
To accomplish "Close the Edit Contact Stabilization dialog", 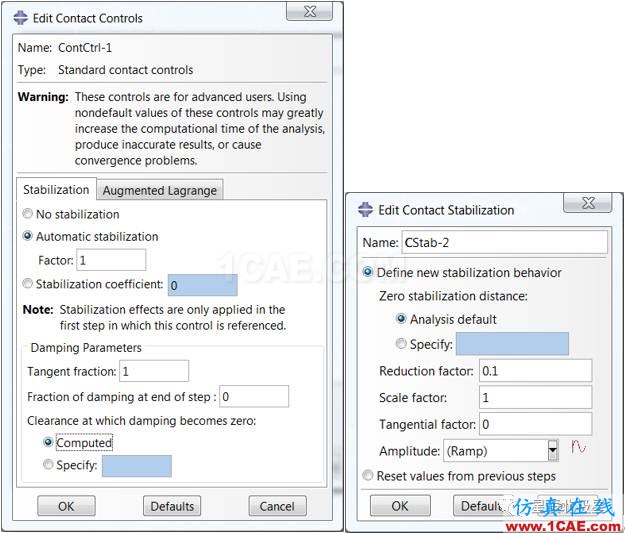I will [x=588, y=203].
